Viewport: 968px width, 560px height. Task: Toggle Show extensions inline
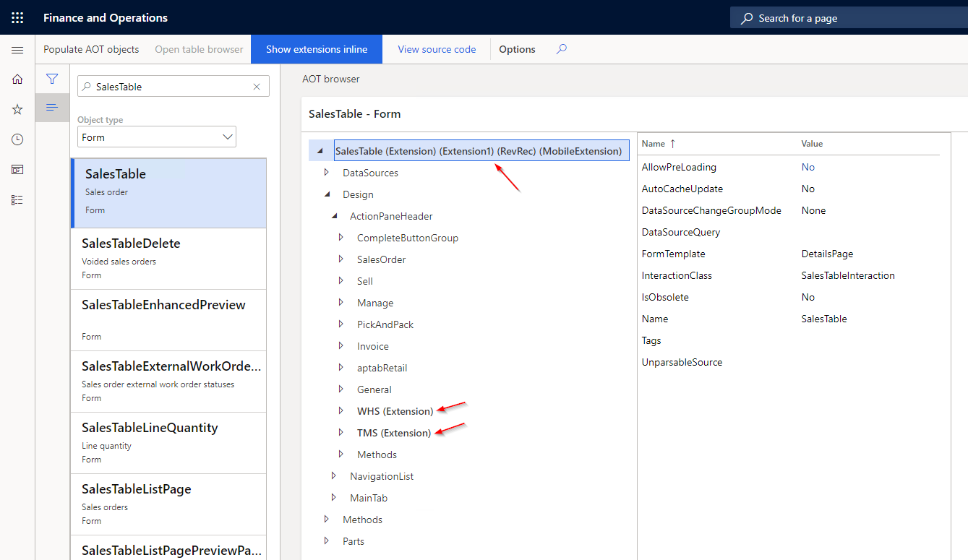(x=317, y=49)
